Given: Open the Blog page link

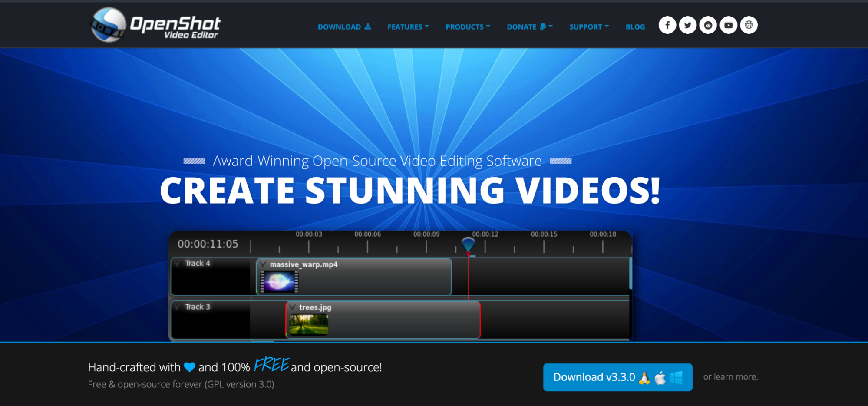Looking at the screenshot, I should (635, 27).
